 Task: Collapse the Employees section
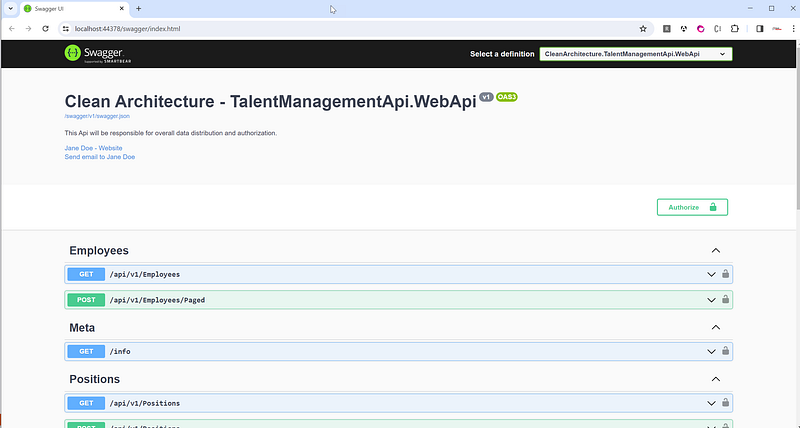tap(716, 250)
